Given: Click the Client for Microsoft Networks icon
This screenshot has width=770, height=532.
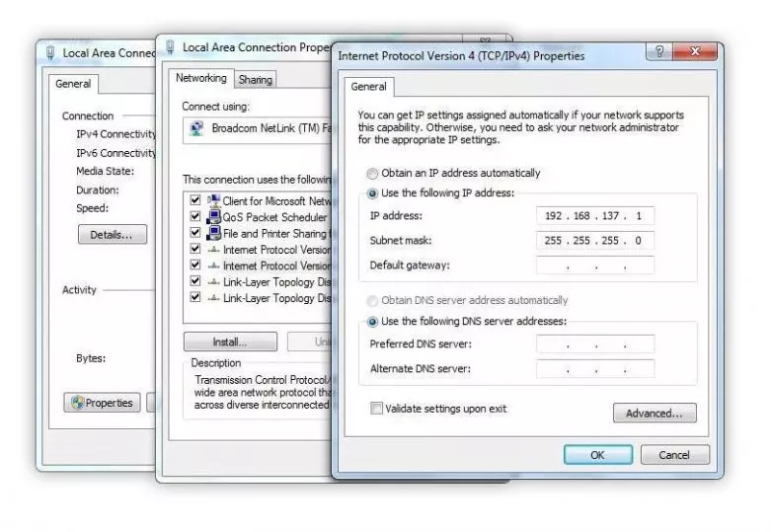Looking at the screenshot, I should [213, 200].
